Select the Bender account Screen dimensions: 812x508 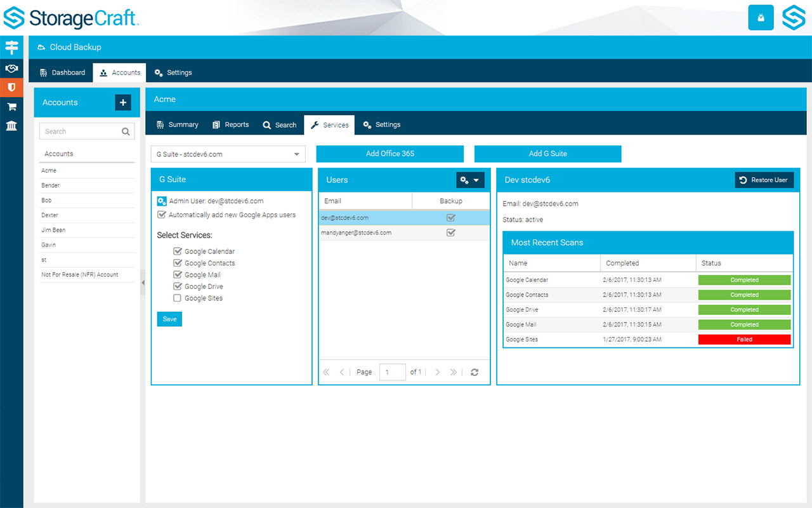(87, 185)
